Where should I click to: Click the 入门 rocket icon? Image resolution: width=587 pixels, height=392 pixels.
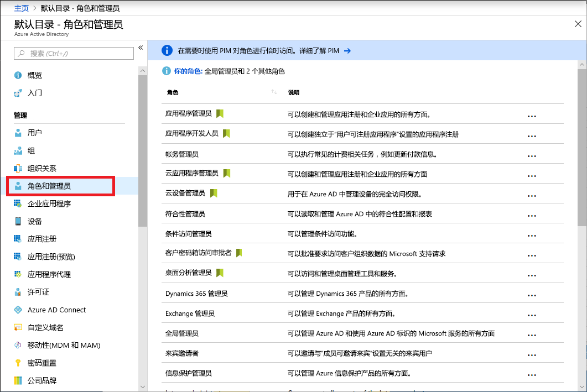point(18,93)
